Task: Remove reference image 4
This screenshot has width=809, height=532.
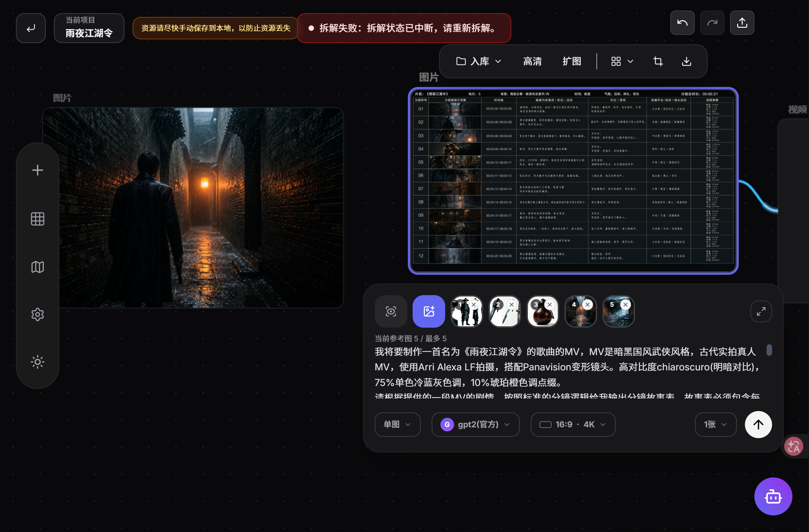Action: tap(587, 305)
